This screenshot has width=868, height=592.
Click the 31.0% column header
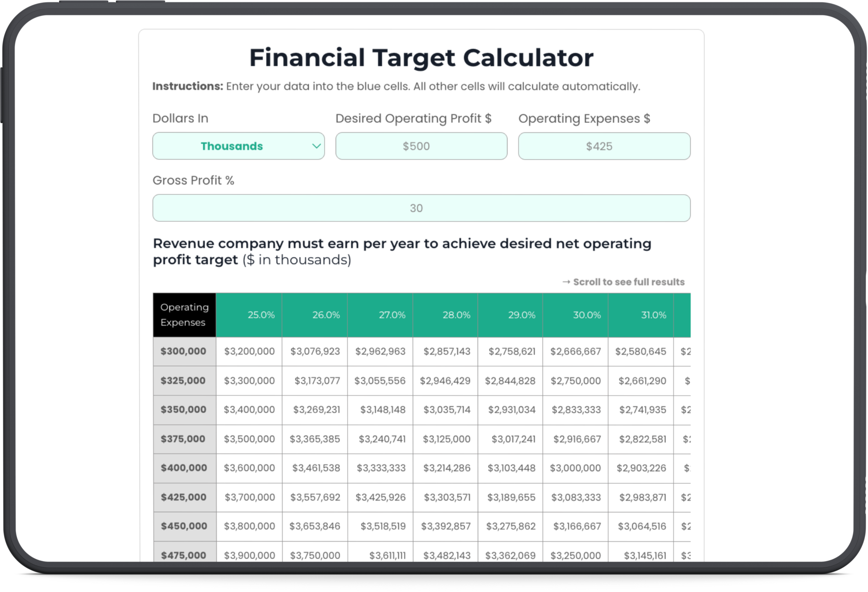click(641, 315)
